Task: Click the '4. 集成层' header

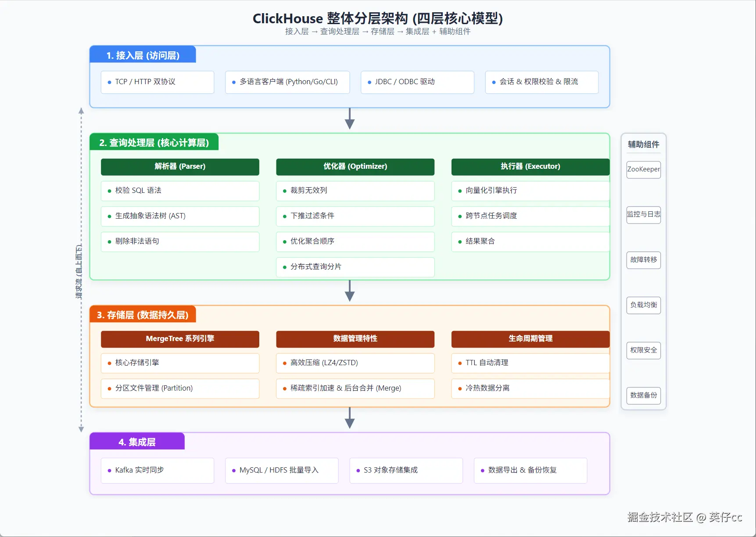Action: [137, 442]
